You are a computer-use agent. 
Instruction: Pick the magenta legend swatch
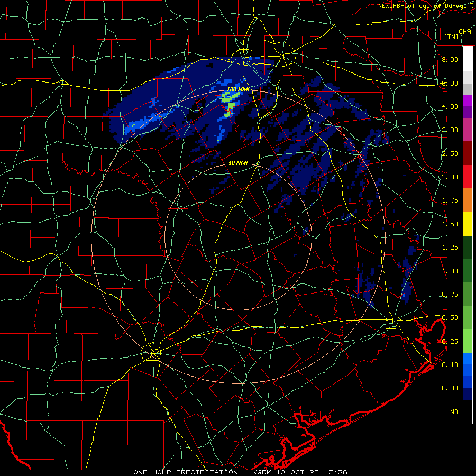tap(467, 100)
